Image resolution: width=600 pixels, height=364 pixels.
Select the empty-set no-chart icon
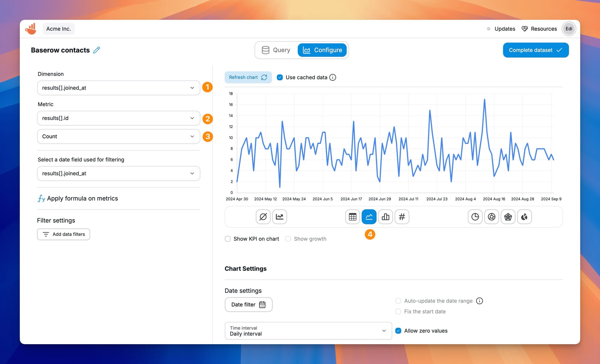[263, 217]
